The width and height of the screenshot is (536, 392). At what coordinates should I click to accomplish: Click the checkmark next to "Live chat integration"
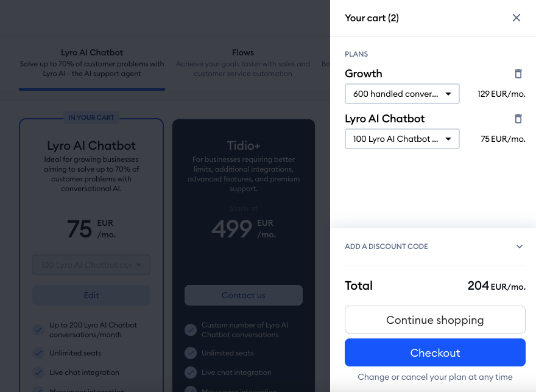tap(38, 372)
